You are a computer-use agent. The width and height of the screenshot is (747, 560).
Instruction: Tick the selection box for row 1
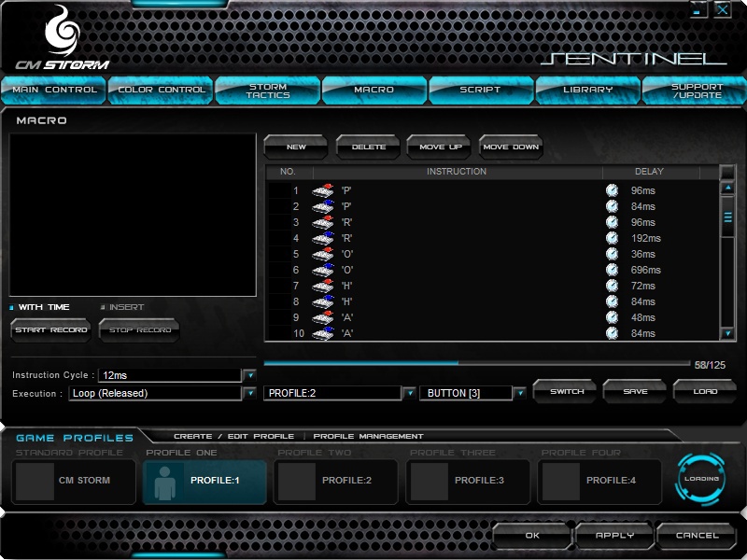tap(279, 190)
